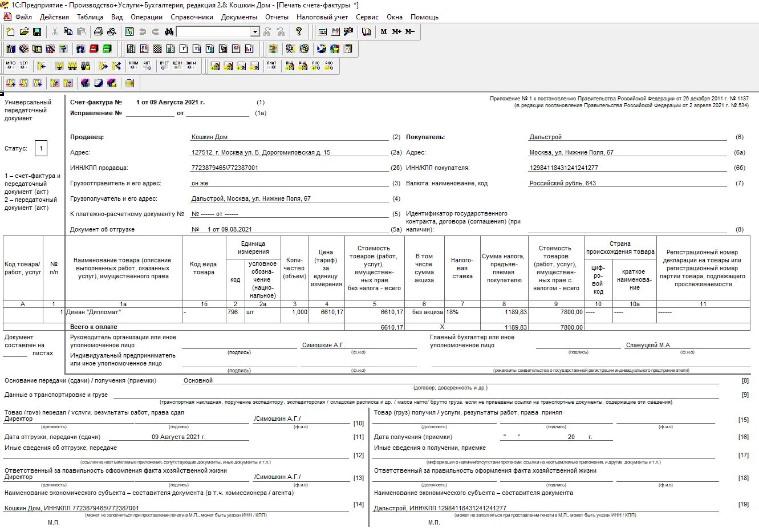Create a new document with the New icon
The height and width of the screenshot is (532, 759).
tap(11, 32)
